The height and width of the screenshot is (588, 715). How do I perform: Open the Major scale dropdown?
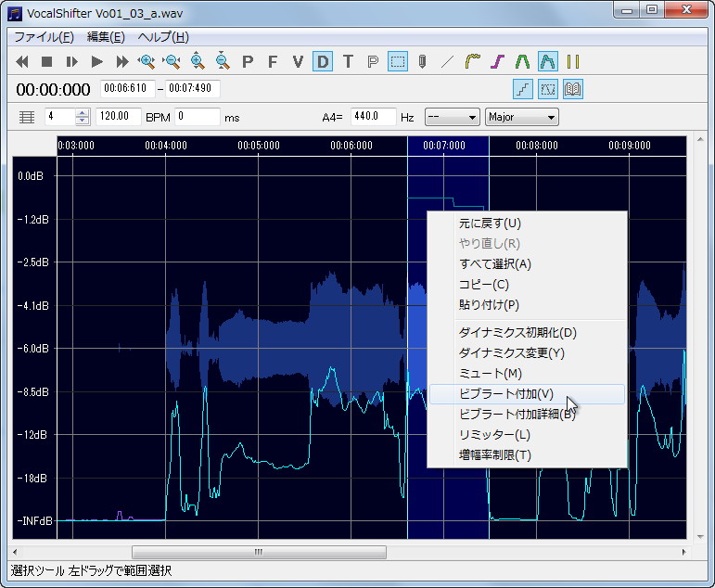click(x=522, y=117)
